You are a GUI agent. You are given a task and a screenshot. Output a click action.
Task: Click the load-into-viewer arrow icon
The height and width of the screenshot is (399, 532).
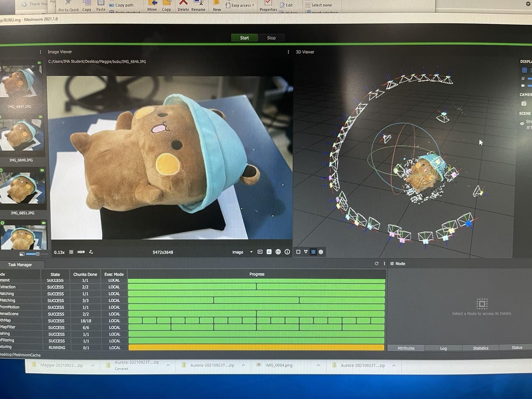(x=260, y=252)
